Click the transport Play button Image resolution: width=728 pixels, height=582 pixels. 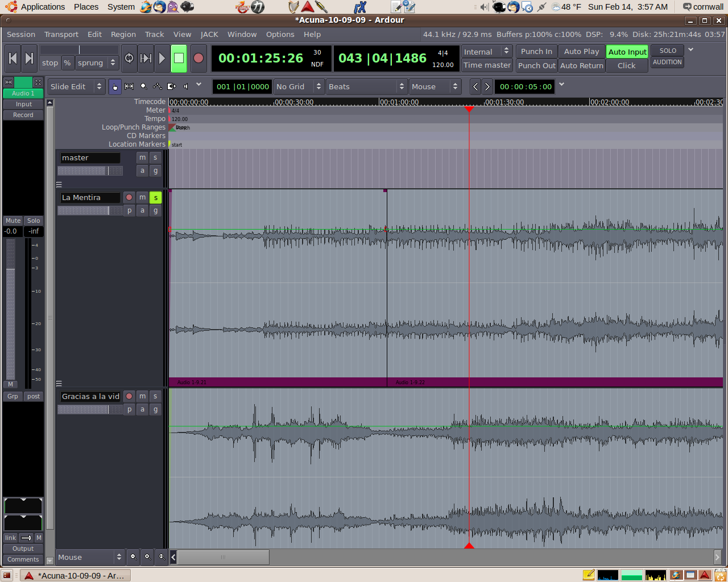162,59
